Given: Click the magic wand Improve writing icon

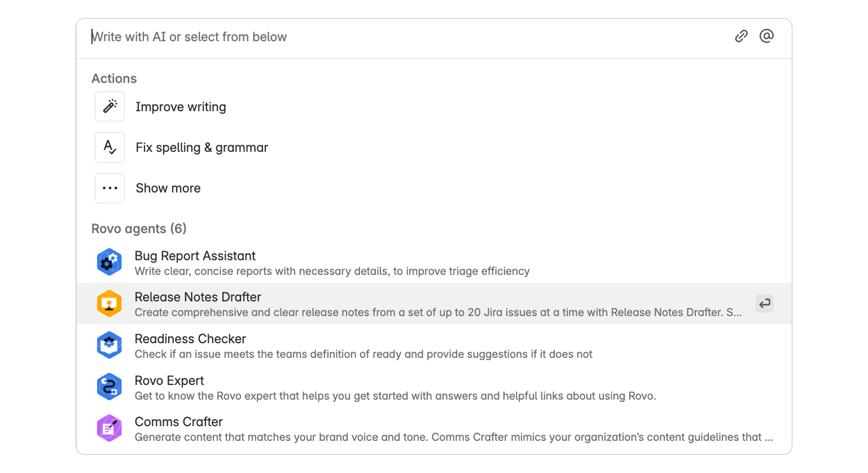Looking at the screenshot, I should (x=110, y=107).
